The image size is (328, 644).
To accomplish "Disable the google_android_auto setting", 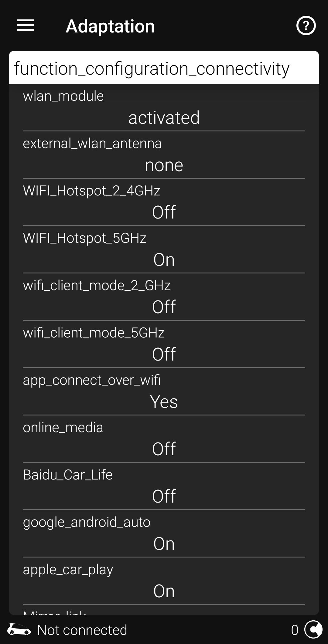I will point(164,544).
